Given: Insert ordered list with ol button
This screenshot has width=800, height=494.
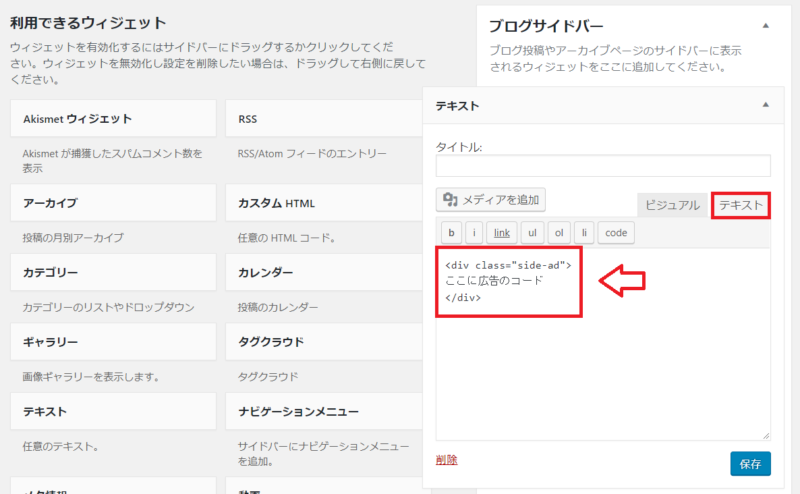Looking at the screenshot, I should pyautogui.click(x=559, y=233).
